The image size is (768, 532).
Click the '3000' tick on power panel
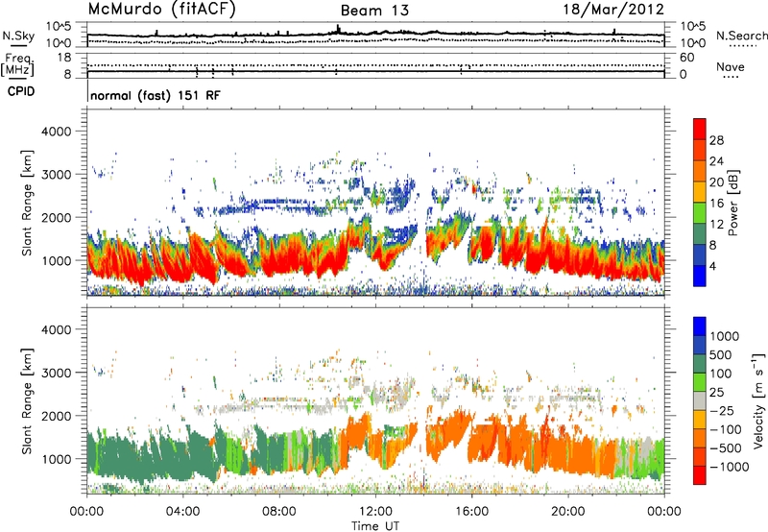pos(56,175)
